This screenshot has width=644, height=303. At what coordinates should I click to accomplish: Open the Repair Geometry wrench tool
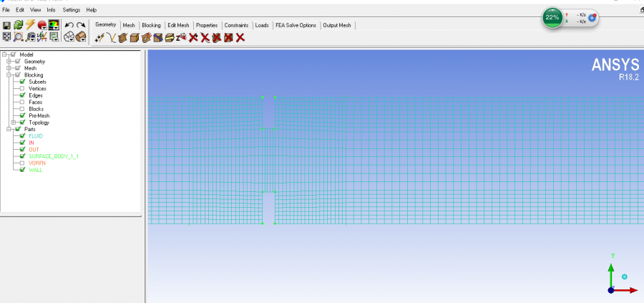coord(157,38)
